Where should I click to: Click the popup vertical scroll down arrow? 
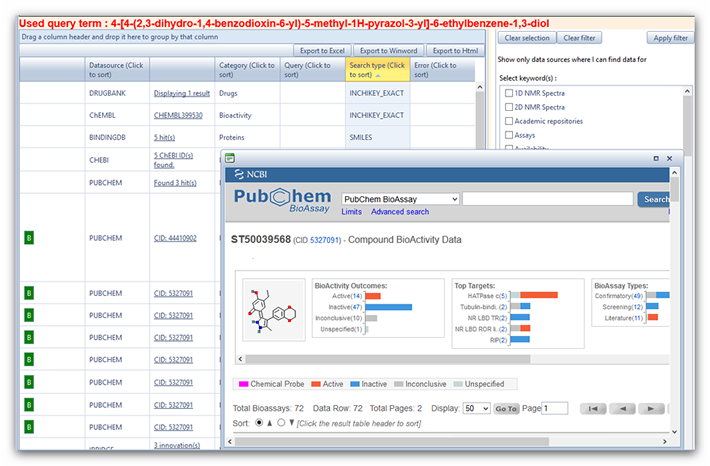(674, 432)
